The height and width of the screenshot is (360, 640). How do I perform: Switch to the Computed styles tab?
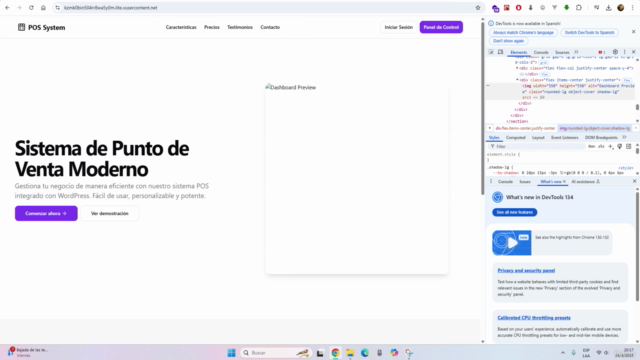516,138
